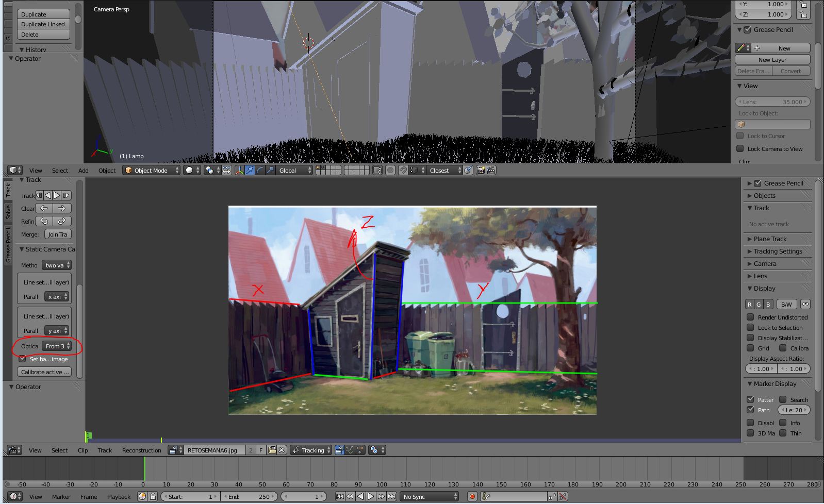Viewport: 824px width, 504px height.
Task: Open the Add menu in 3D view header
Action: [83, 171]
